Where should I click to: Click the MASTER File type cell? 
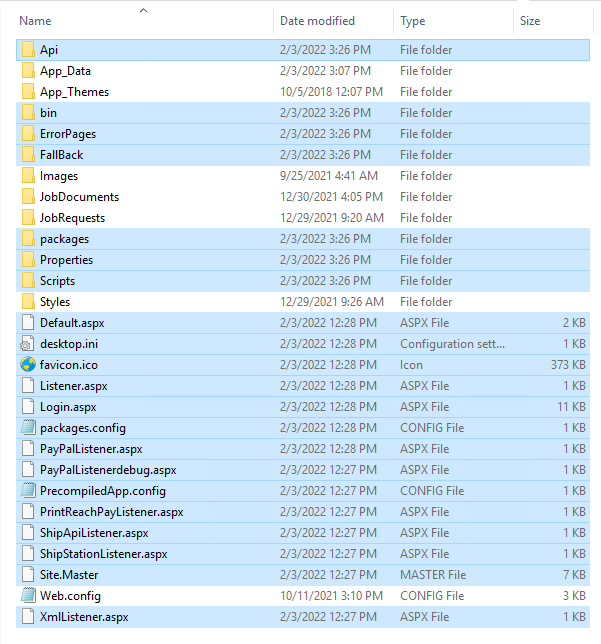[x=433, y=575]
